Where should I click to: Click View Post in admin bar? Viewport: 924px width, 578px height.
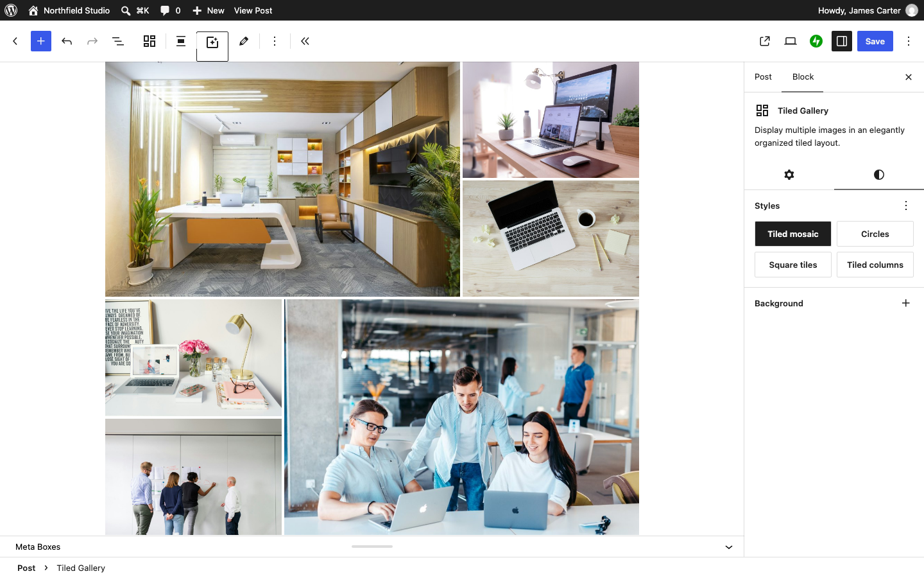click(253, 10)
